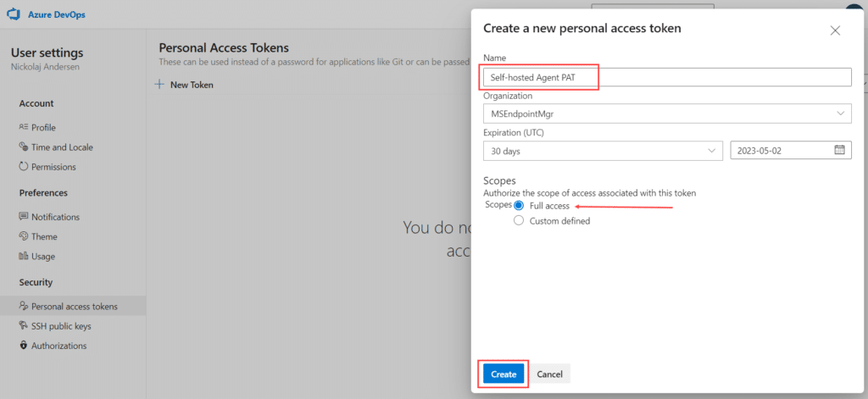Image resolution: width=868 pixels, height=399 pixels.
Task: Open the expiration date calendar picker
Action: pyautogui.click(x=839, y=150)
